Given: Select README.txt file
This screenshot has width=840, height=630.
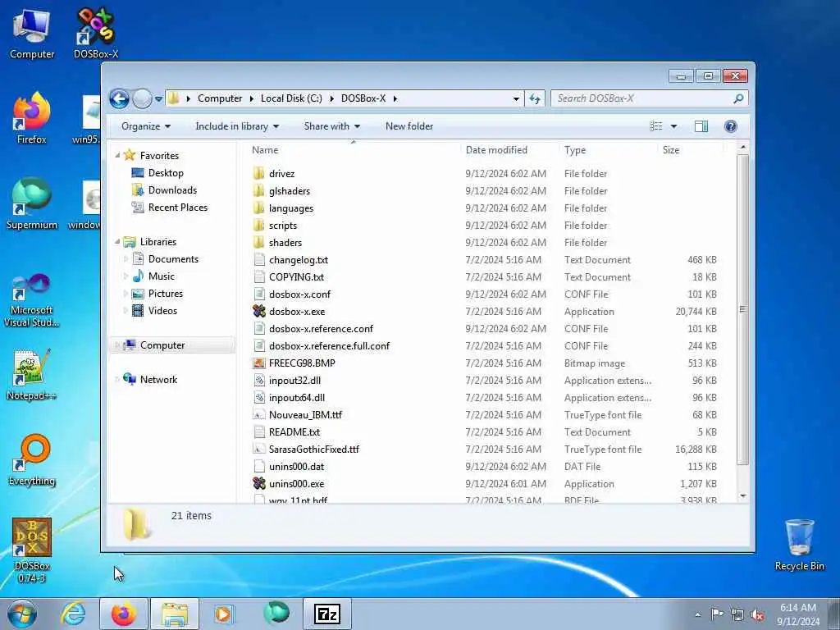Looking at the screenshot, I should pos(294,431).
